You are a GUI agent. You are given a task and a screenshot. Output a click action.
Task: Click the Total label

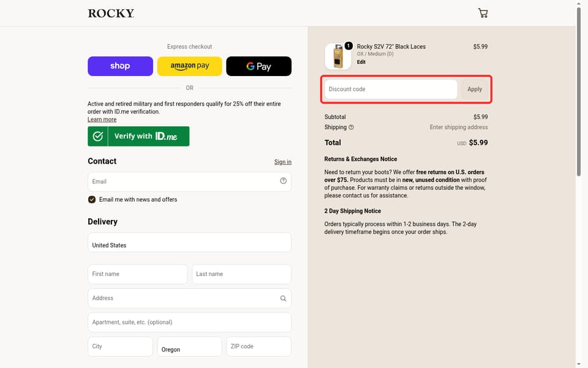pos(333,143)
